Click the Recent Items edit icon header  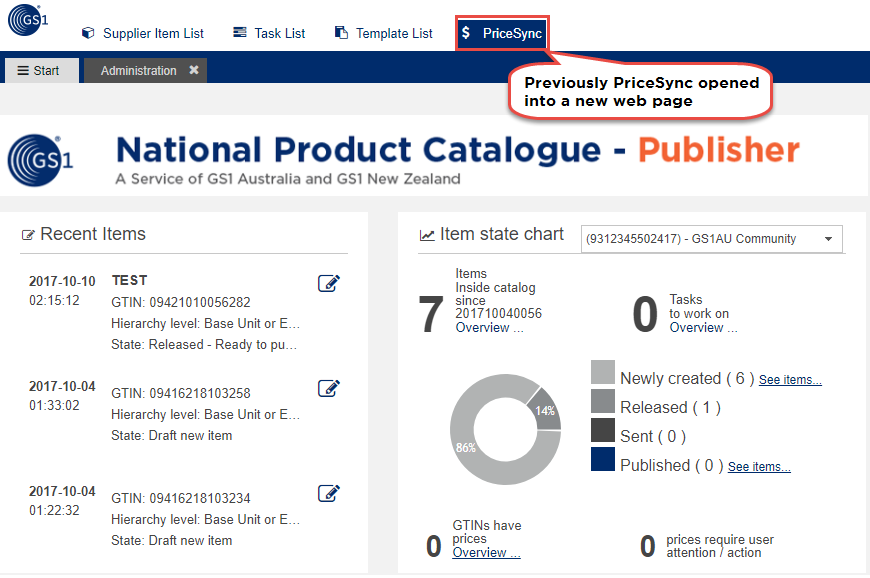[x=28, y=235]
